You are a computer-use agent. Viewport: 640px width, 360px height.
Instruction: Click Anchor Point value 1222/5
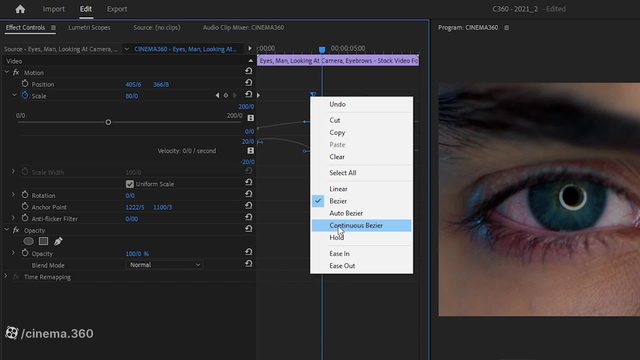coord(135,207)
